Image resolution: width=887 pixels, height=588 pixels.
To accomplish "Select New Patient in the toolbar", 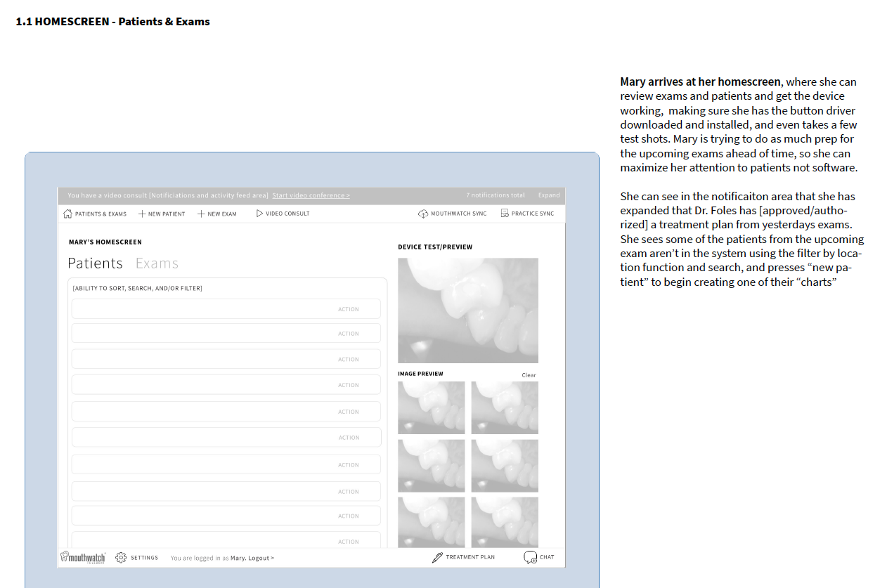I will point(167,214).
